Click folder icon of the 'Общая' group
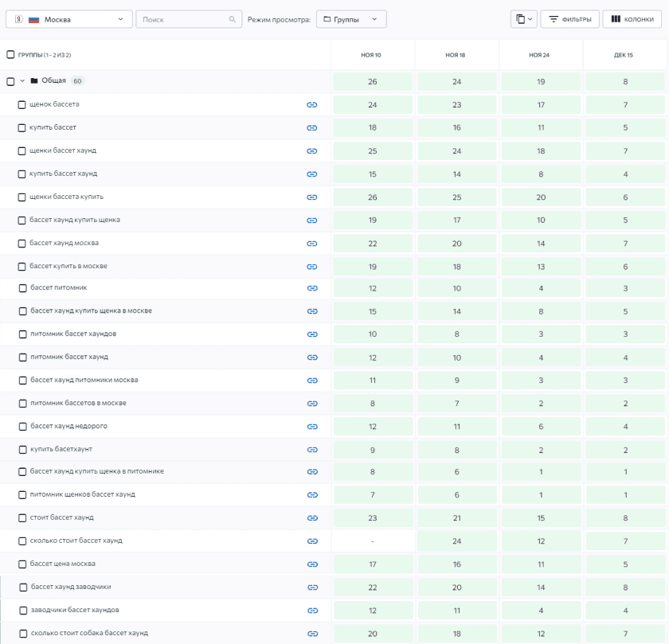669x644 pixels. [x=34, y=81]
